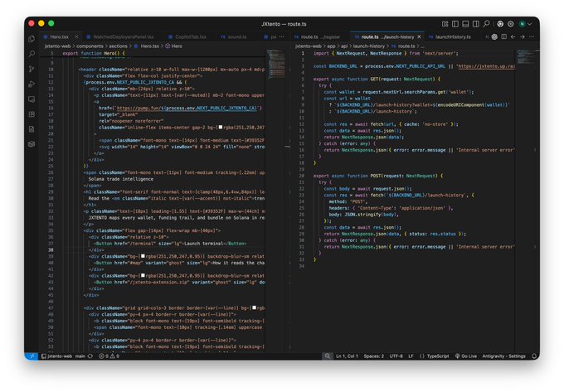Click the round icon in right editor toolbar
Image resolution: width=564 pixels, height=392 pixels.
click(x=494, y=36)
